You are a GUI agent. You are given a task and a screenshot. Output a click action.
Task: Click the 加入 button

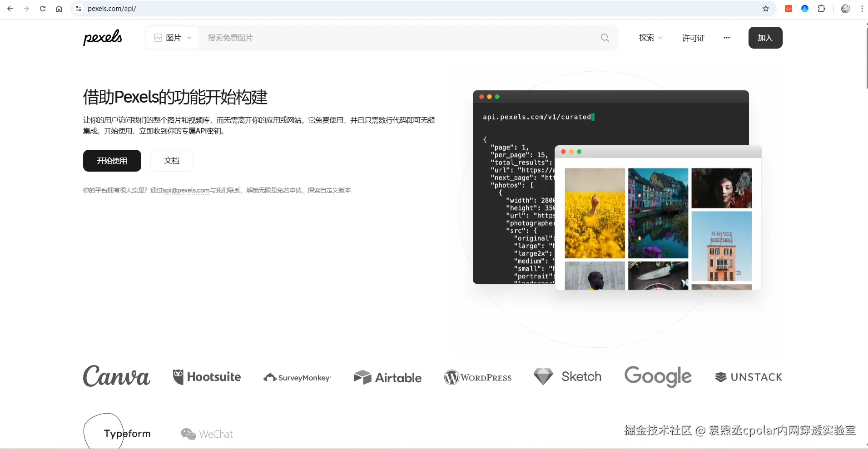tap(766, 38)
